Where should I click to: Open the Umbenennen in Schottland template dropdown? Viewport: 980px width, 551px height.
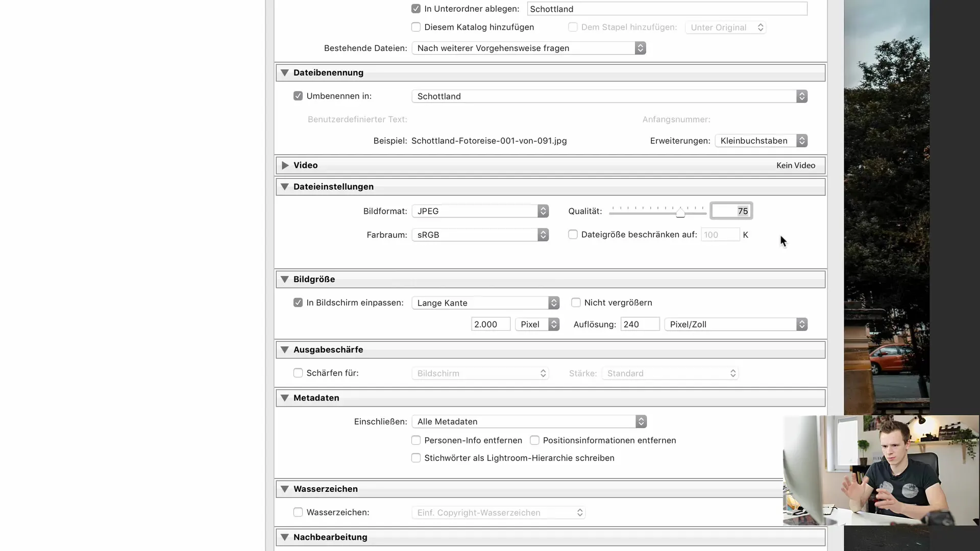pos(609,96)
